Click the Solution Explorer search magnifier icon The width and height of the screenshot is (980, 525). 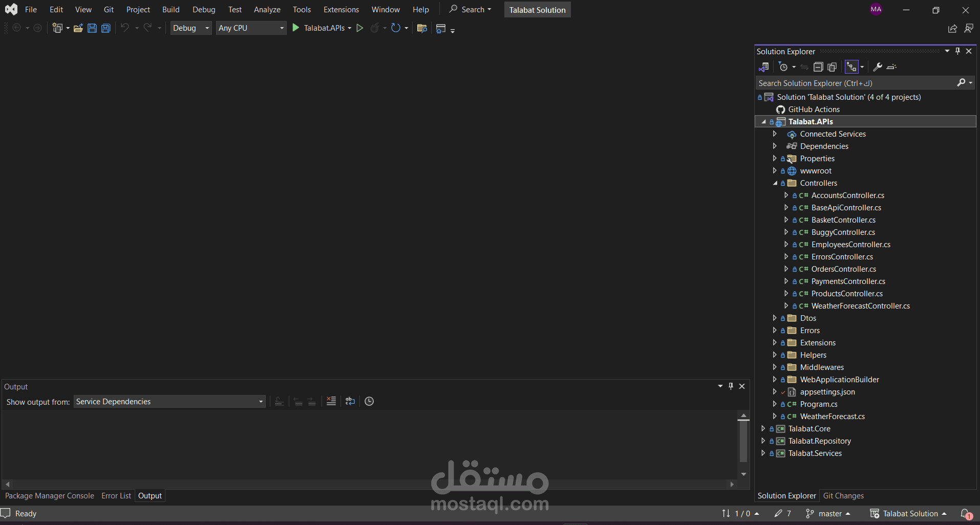[961, 82]
